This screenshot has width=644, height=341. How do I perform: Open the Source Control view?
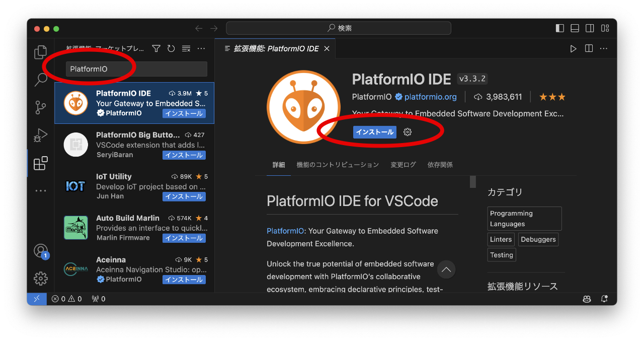[40, 107]
